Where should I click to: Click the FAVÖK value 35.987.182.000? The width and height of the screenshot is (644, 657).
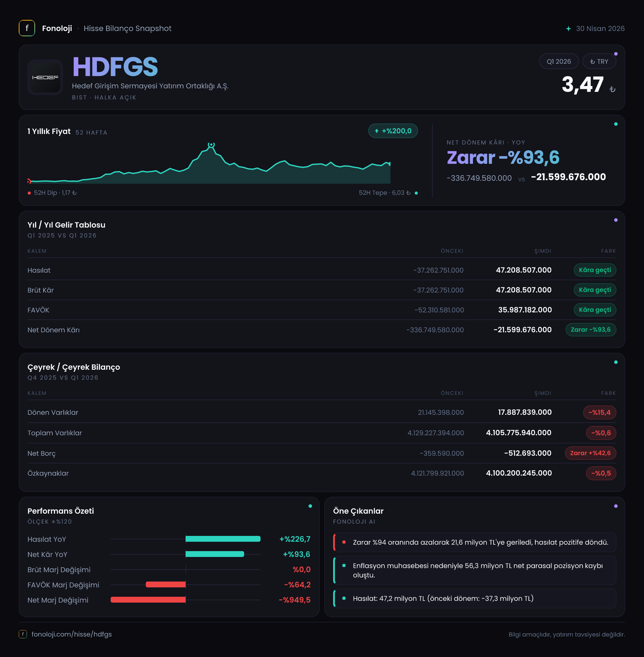[x=525, y=310]
